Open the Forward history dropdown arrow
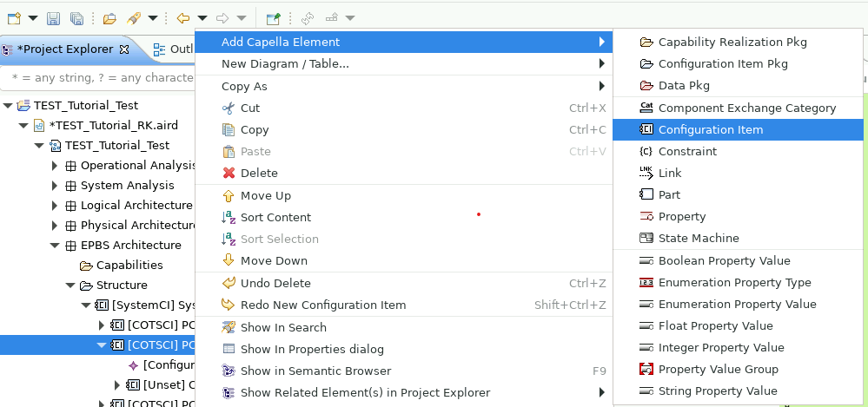 click(x=242, y=18)
